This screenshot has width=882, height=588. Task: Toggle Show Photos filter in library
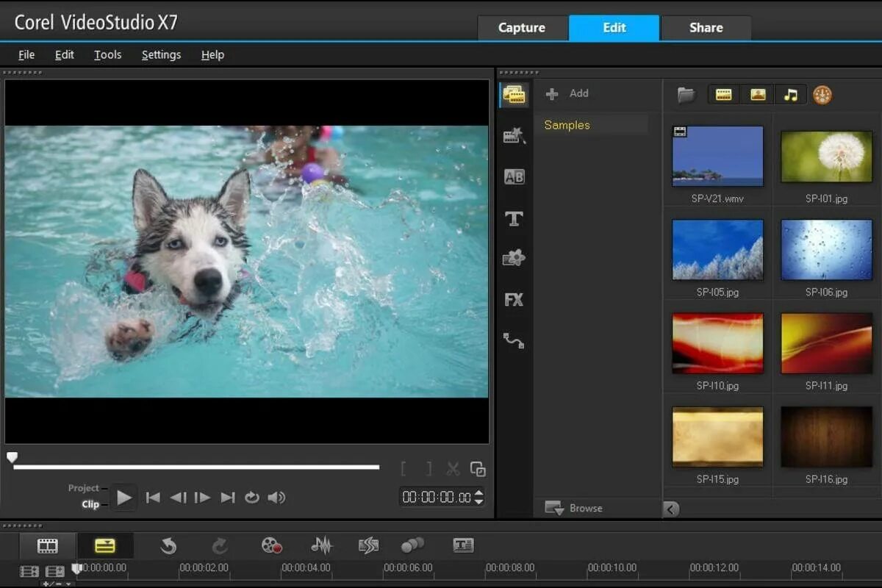pyautogui.click(x=758, y=95)
